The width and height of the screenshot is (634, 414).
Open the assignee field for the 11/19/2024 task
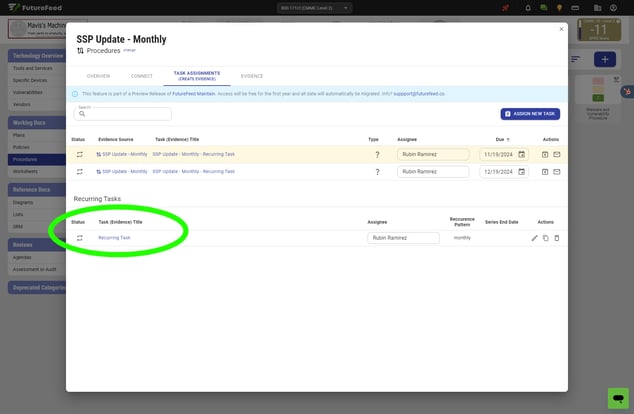[433, 155]
